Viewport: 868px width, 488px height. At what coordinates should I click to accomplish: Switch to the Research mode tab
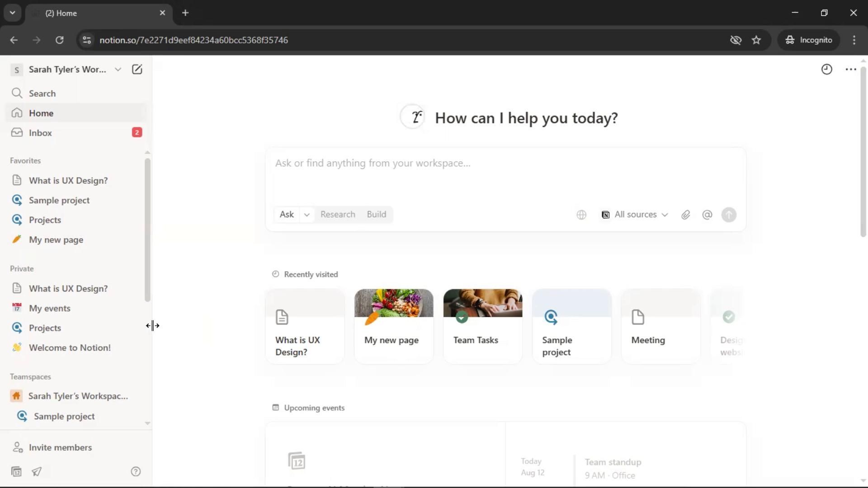338,215
